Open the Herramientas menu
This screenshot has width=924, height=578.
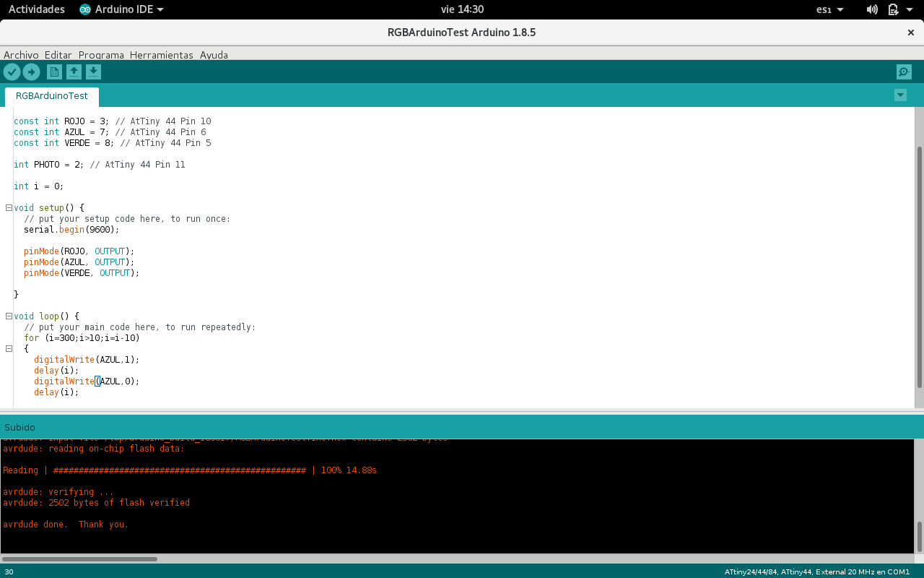coord(162,55)
